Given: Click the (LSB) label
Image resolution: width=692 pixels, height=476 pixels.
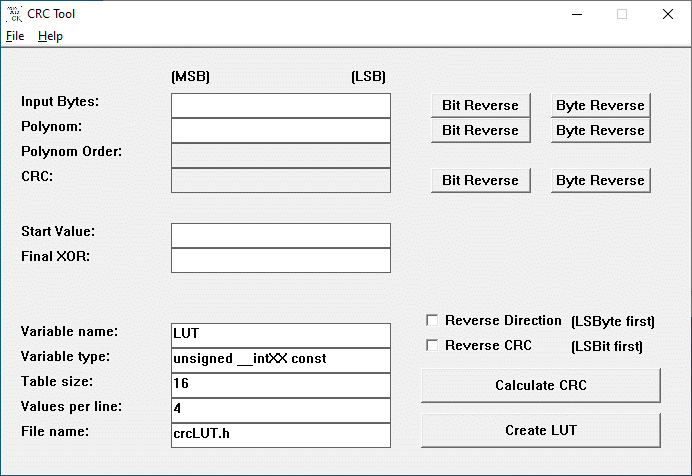Looking at the screenshot, I should (369, 77).
